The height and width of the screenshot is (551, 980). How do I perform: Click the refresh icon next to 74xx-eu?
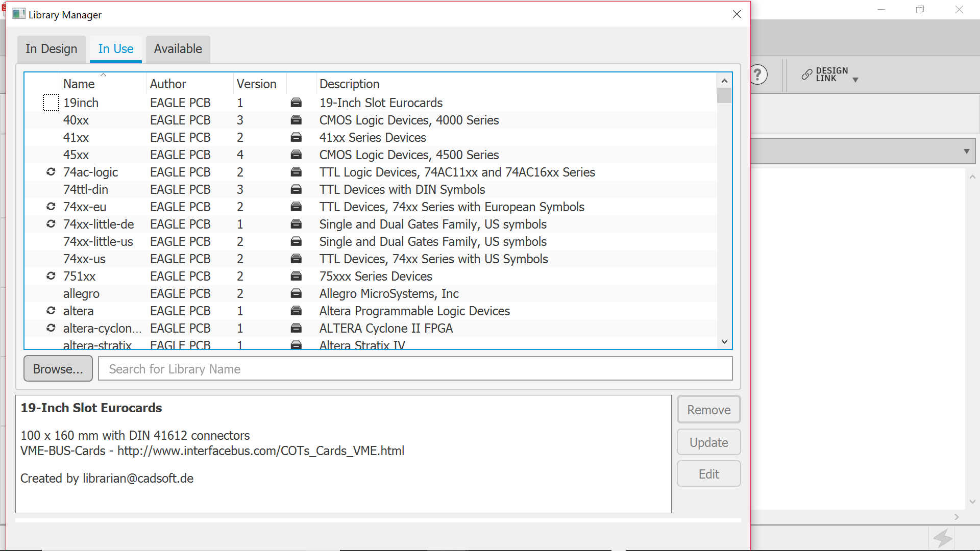coord(51,207)
